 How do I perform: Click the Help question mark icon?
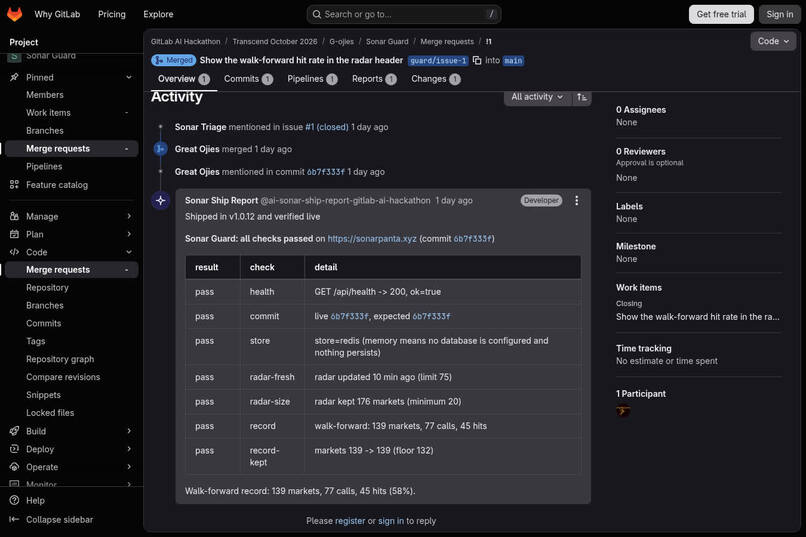pyautogui.click(x=14, y=501)
